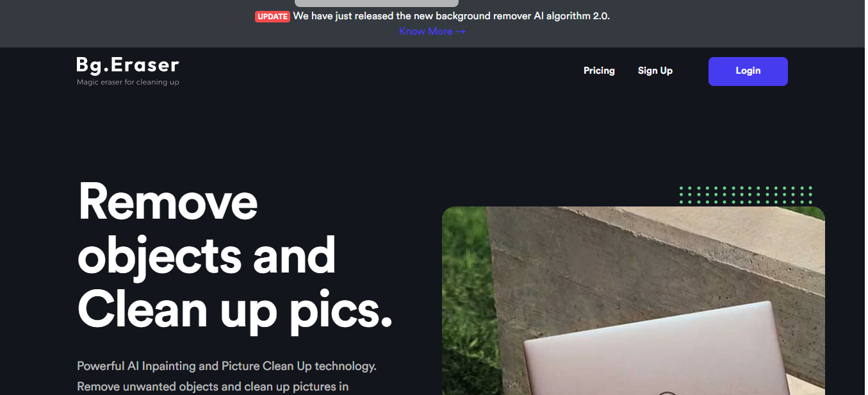Click 'Clean up pics.' headline line
The image size is (868, 395).
[234, 310]
